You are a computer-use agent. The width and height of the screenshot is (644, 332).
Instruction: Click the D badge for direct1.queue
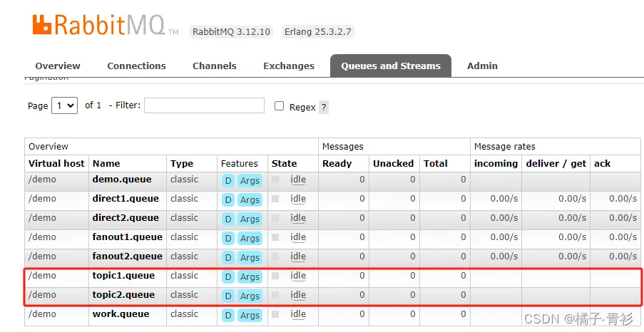(228, 200)
